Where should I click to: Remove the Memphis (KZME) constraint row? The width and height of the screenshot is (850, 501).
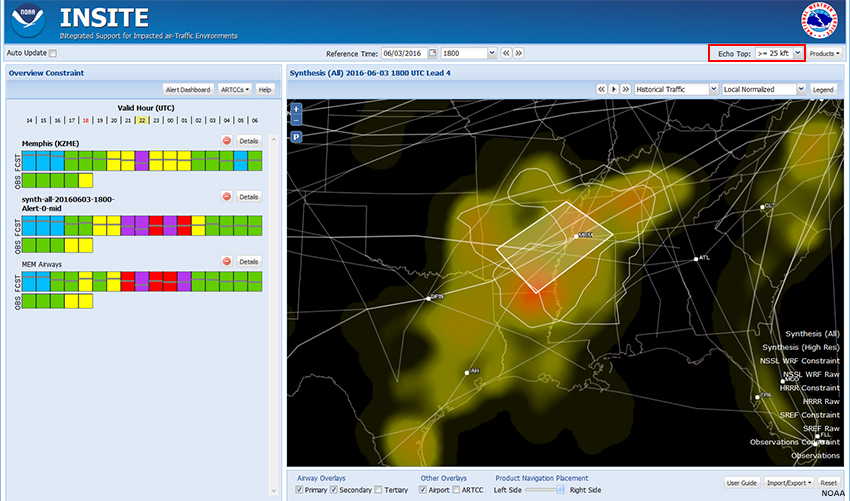coord(227,141)
